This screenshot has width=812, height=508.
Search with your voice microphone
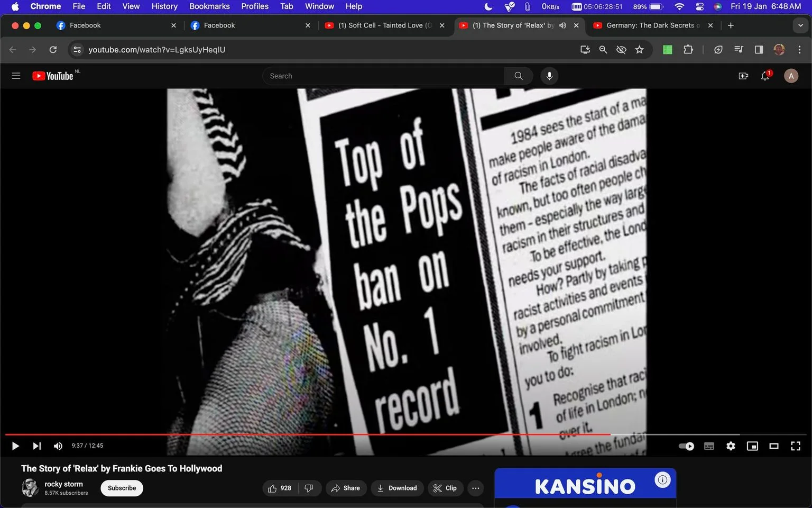[x=549, y=76]
